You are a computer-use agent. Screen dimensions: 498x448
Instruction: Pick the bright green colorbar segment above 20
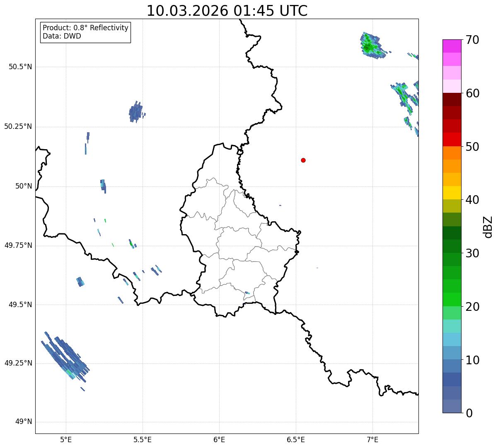[x=452, y=299]
